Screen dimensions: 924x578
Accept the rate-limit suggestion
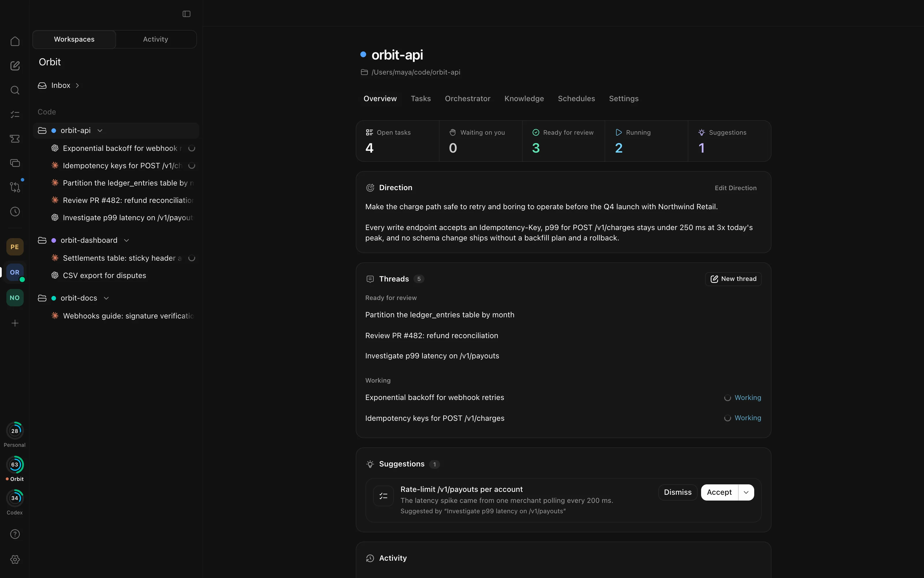(719, 492)
